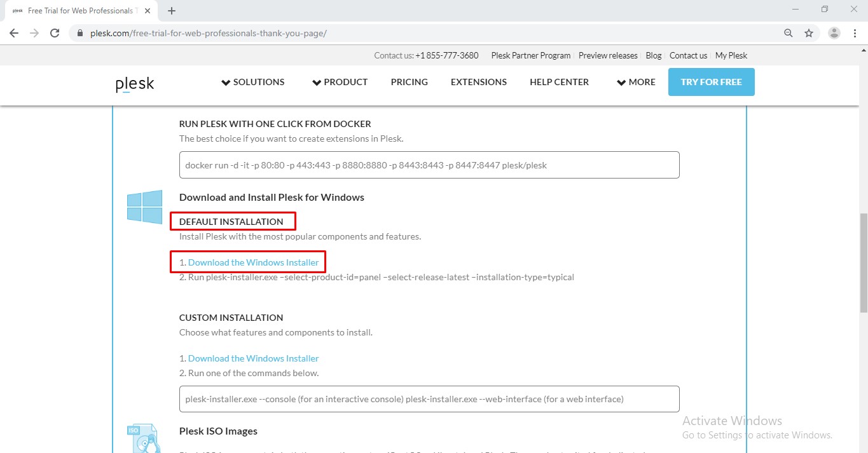Open the Chrome profile avatar
Viewport: 868px width, 453px height.
pyautogui.click(x=834, y=33)
